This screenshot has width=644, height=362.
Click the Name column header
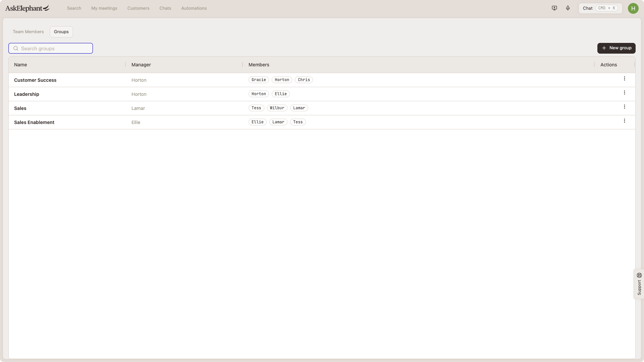click(x=20, y=65)
